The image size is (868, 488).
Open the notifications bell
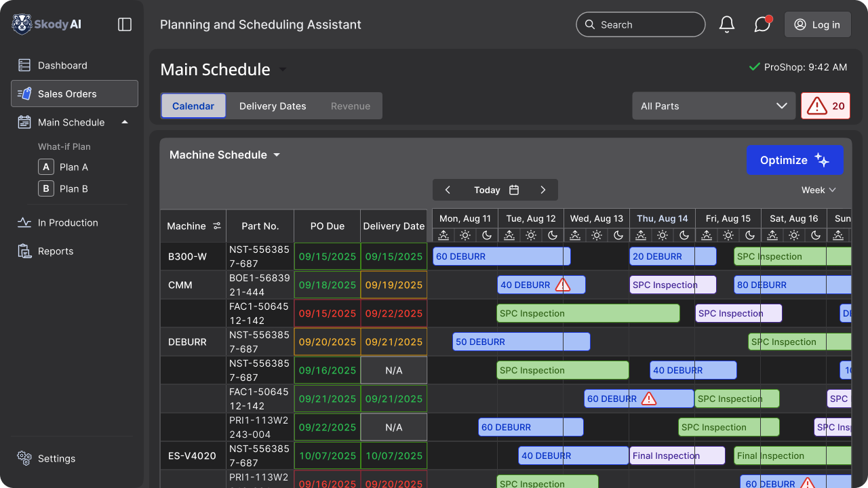click(727, 24)
